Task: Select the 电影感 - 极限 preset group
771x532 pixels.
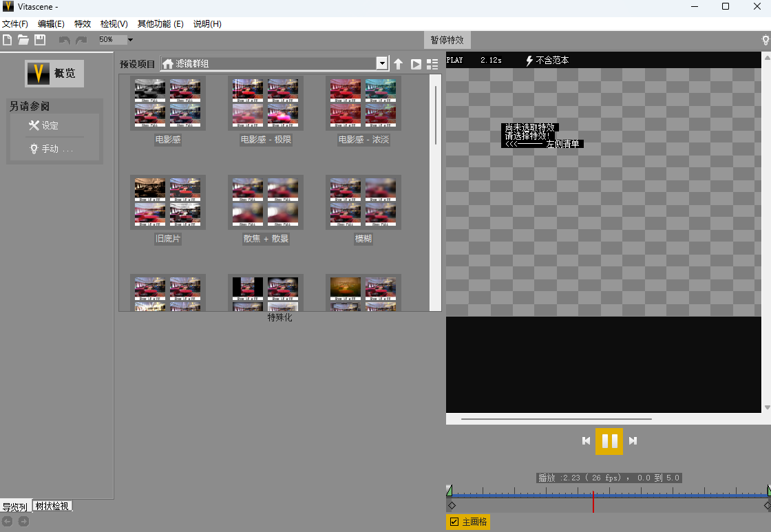Action: coord(266,111)
